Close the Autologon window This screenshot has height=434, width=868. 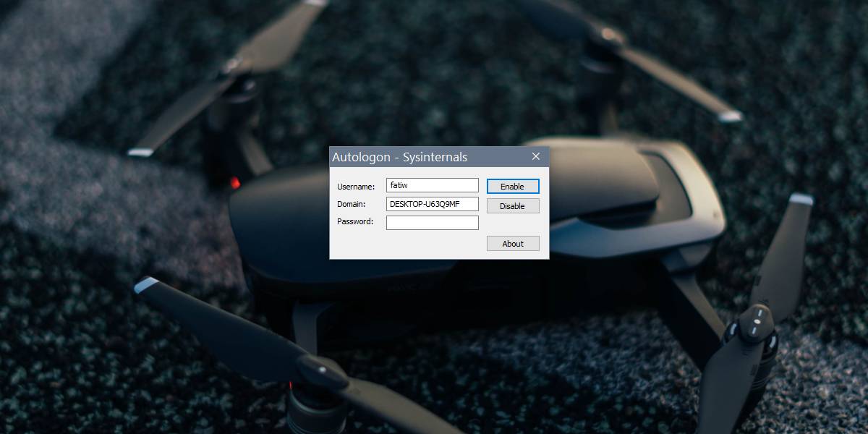[x=536, y=156]
